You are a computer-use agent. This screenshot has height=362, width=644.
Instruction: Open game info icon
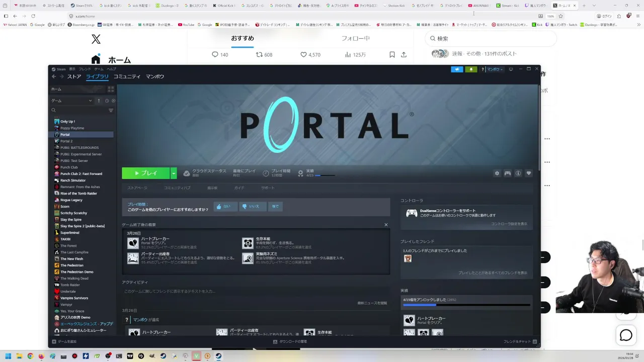[518, 173]
